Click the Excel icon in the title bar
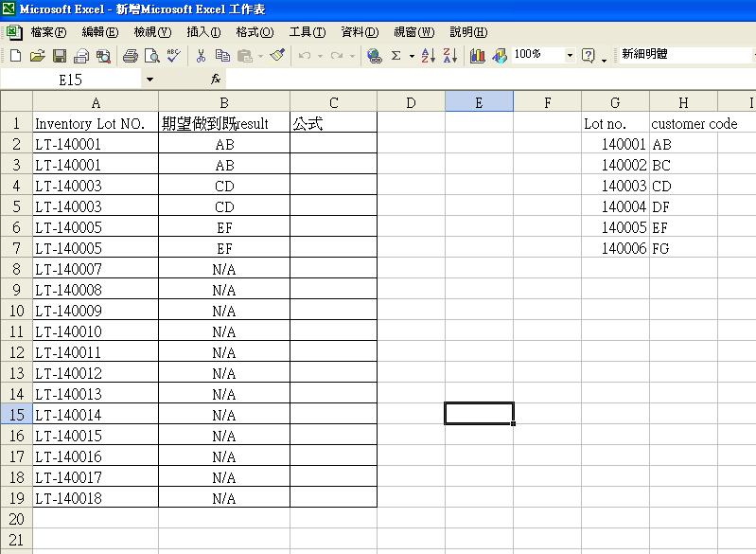Screen dimensions: 756x554 [9, 9]
